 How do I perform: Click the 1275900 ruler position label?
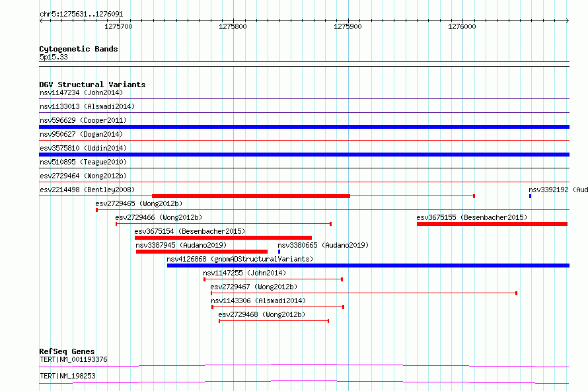(x=348, y=26)
